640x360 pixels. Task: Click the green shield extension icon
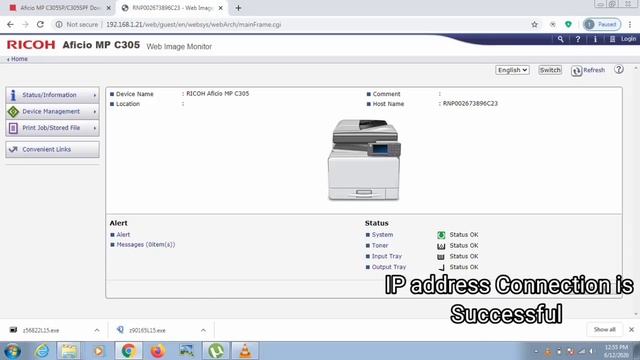[568, 24]
